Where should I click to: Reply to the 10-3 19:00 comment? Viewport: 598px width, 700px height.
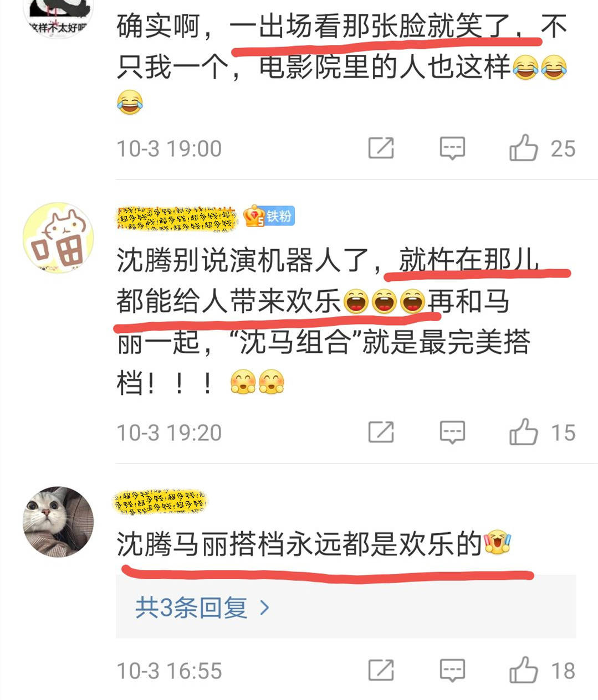tap(452, 148)
